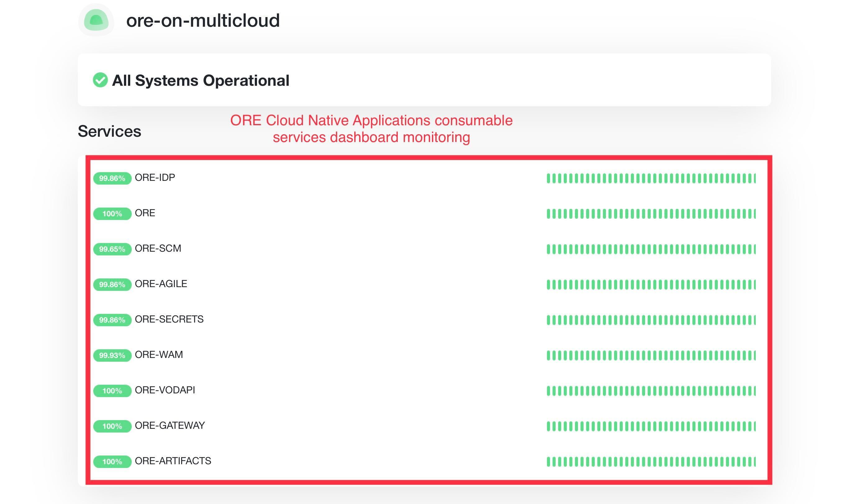Click the ore-on-multicloud logo icon
This screenshot has width=849, height=504.
[96, 20]
